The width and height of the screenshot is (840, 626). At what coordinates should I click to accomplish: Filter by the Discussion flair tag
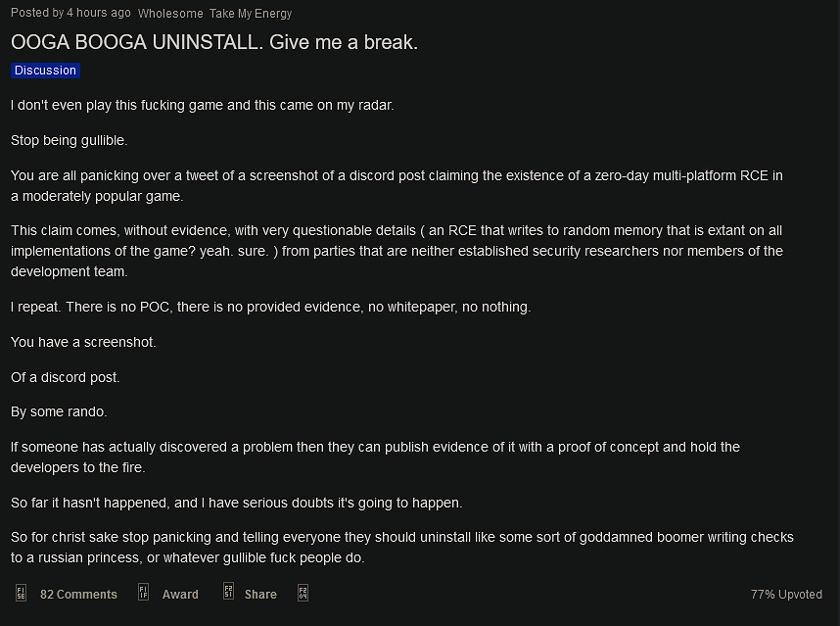coord(45,71)
